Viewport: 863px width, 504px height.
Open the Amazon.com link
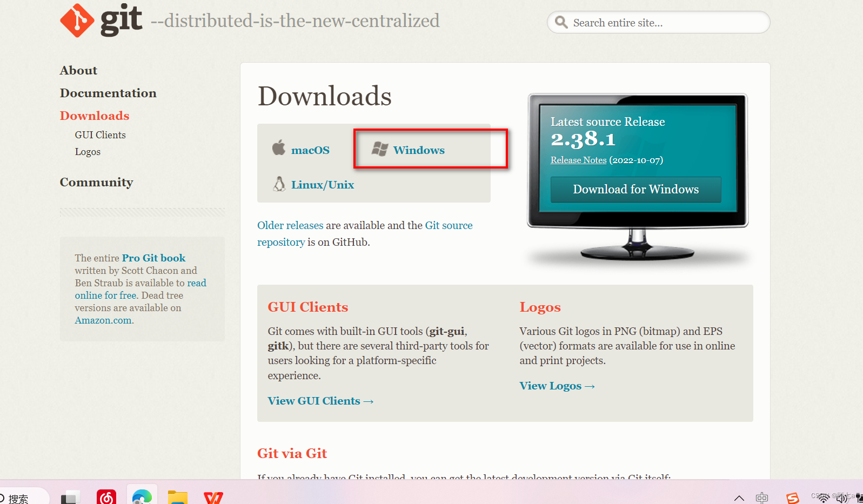pyautogui.click(x=103, y=320)
